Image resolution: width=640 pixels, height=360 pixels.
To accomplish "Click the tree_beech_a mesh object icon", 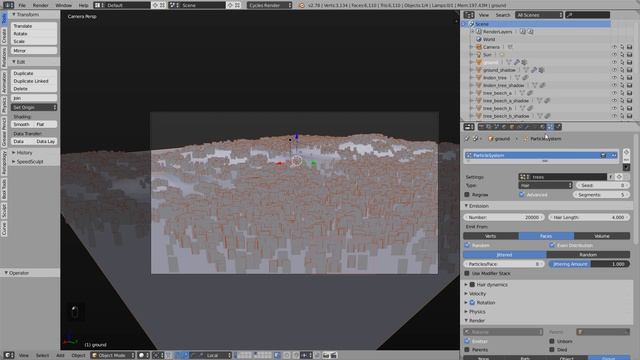I will [479, 93].
